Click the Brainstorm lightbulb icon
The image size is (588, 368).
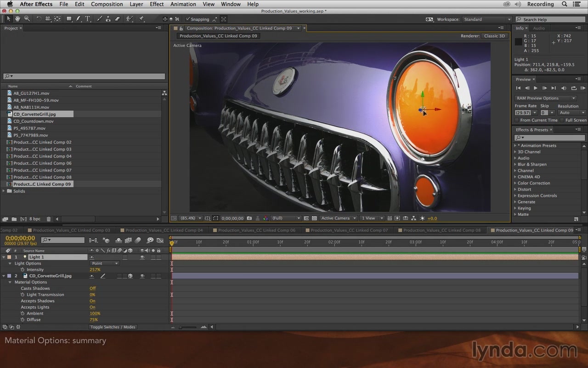pyautogui.click(x=150, y=240)
